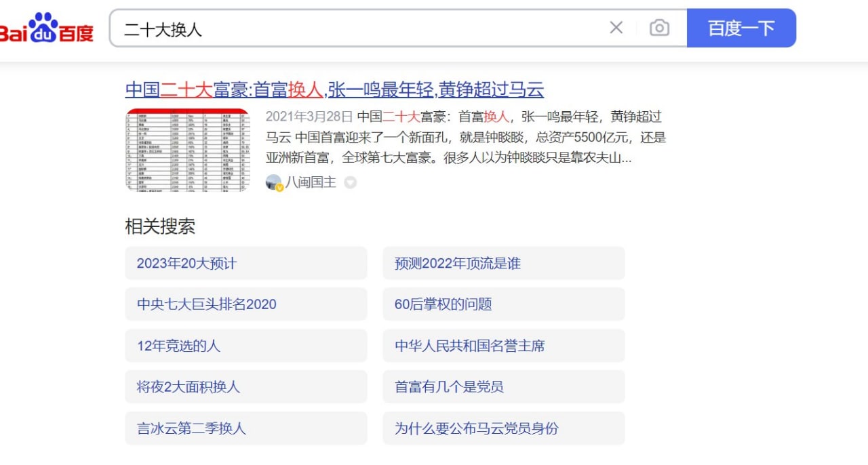868x465 pixels.
Task: Select related search 60后掌权的问题
Action: point(503,304)
